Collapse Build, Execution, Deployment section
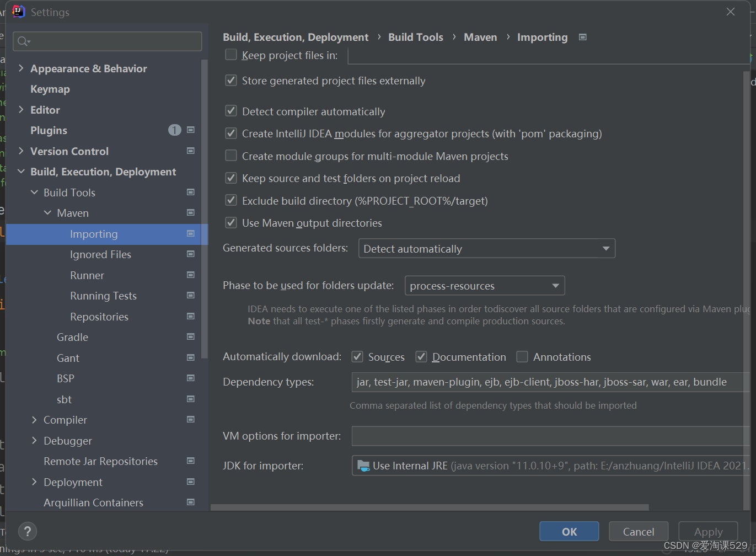Screen dimensions: 756x556 tap(21, 172)
